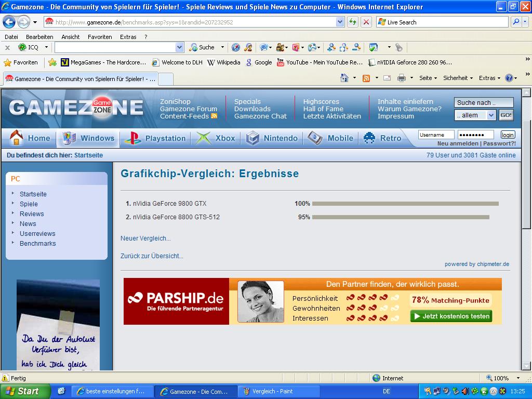
Task: Click in the Username input field
Action: click(x=436, y=135)
